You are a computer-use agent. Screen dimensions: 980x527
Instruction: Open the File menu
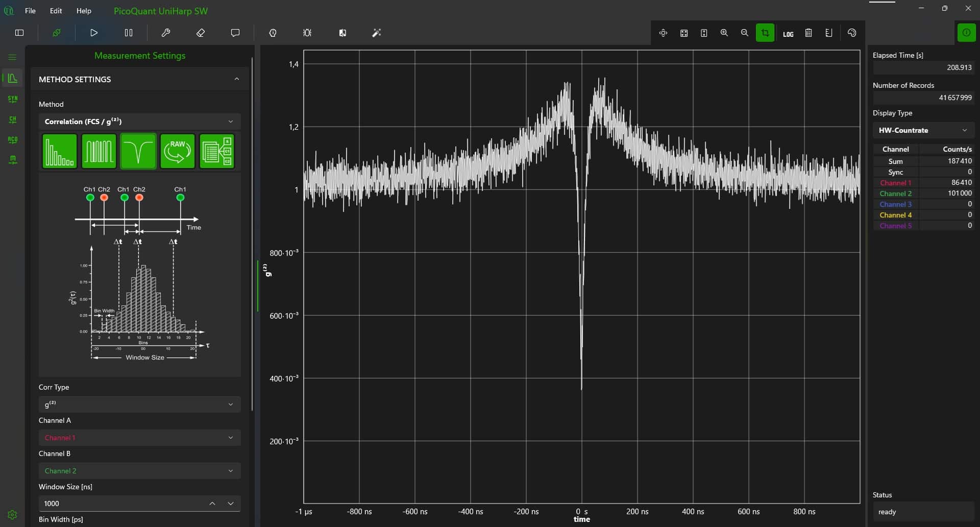point(30,11)
